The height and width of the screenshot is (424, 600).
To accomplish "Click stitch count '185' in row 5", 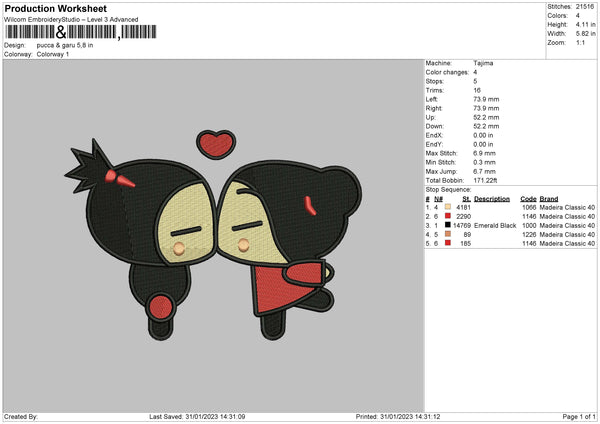I will (465, 243).
